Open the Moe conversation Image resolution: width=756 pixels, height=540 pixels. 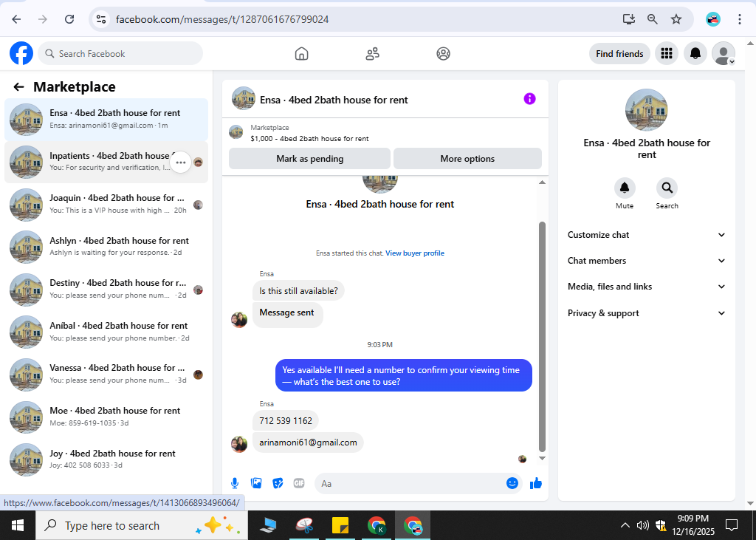tap(106, 417)
